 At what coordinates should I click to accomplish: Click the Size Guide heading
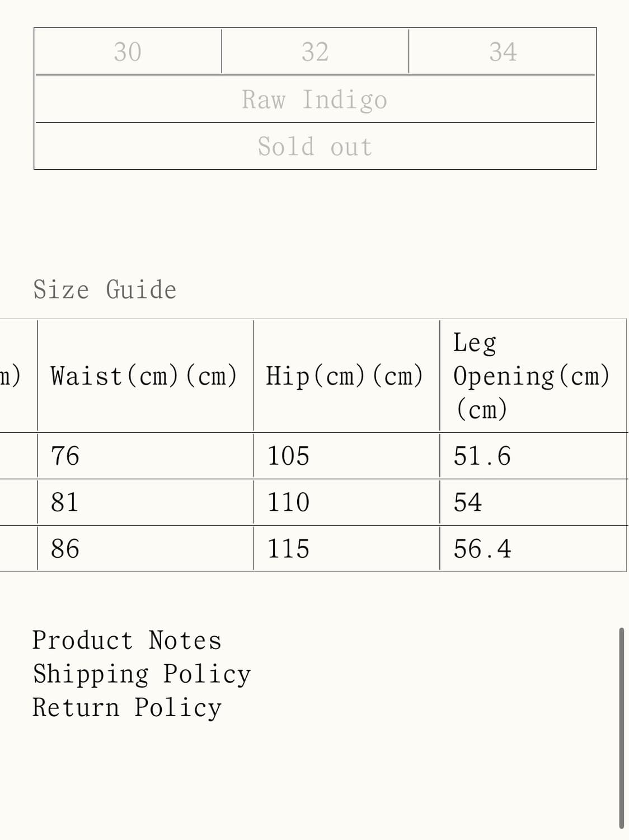click(105, 290)
